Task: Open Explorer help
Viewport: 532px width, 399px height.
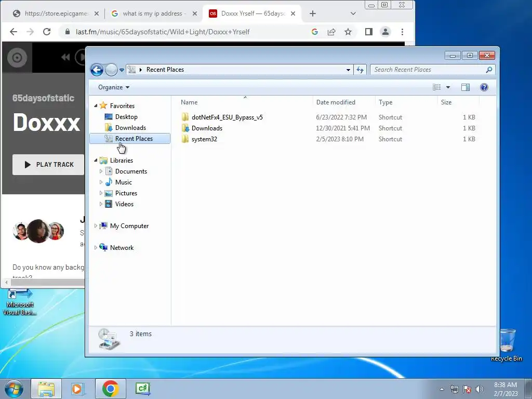Action: (x=484, y=87)
